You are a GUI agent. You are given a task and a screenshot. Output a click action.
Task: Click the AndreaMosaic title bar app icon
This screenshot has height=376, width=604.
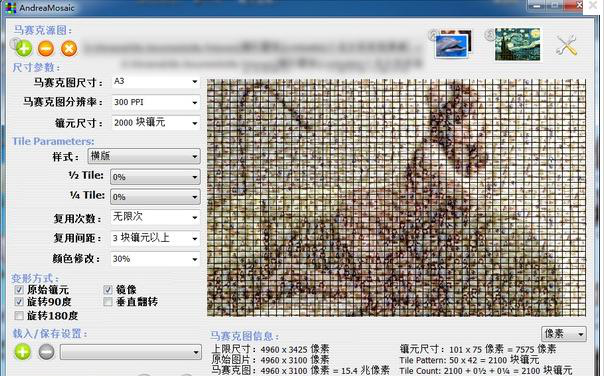click(11, 8)
